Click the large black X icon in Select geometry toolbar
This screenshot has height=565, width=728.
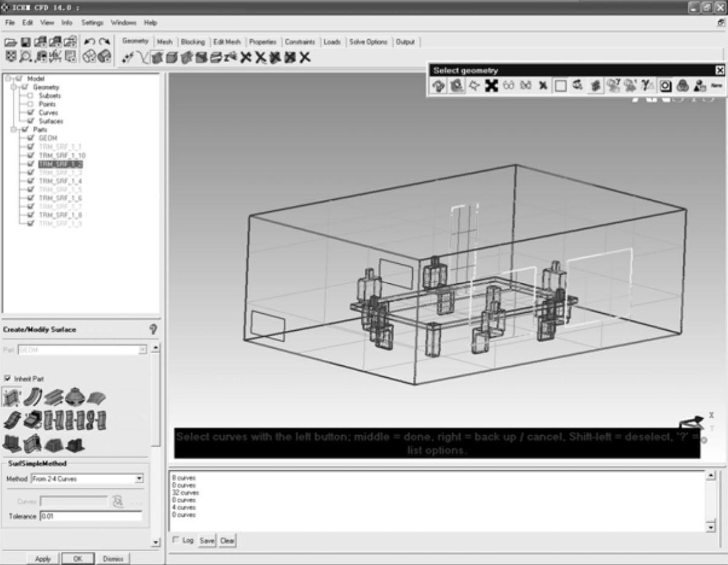tap(491, 86)
